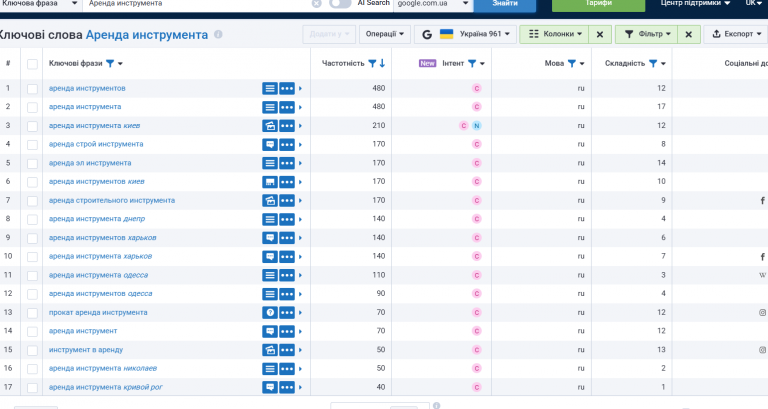Viewport: 768px width, 409px height.
Task: Click question icon for прокат аренда инструмента
Action: [269, 313]
